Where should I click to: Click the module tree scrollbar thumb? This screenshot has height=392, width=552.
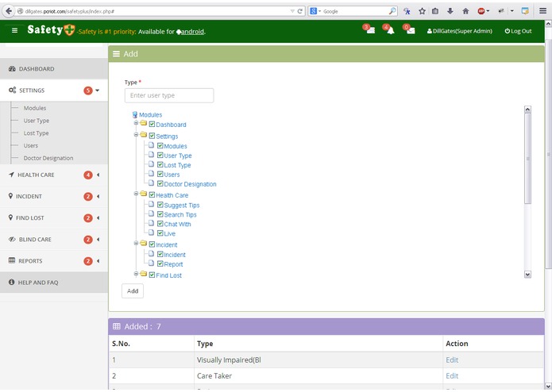527,159
